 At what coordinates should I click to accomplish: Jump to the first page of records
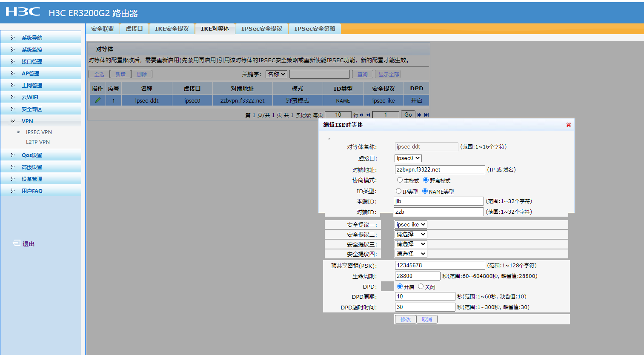(361, 115)
